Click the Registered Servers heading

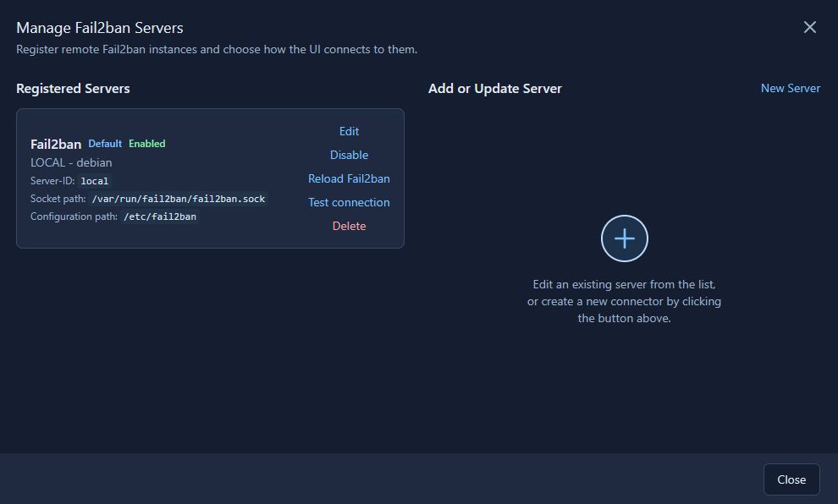73,89
